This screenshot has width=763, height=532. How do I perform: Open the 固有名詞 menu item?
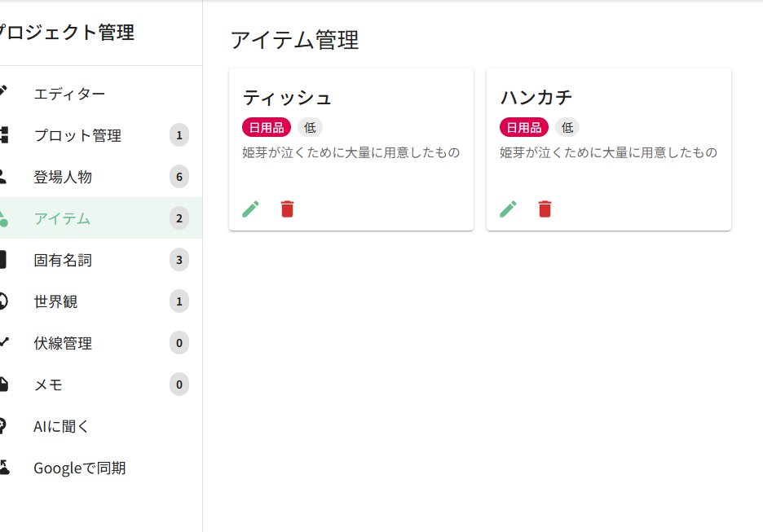[63, 260]
